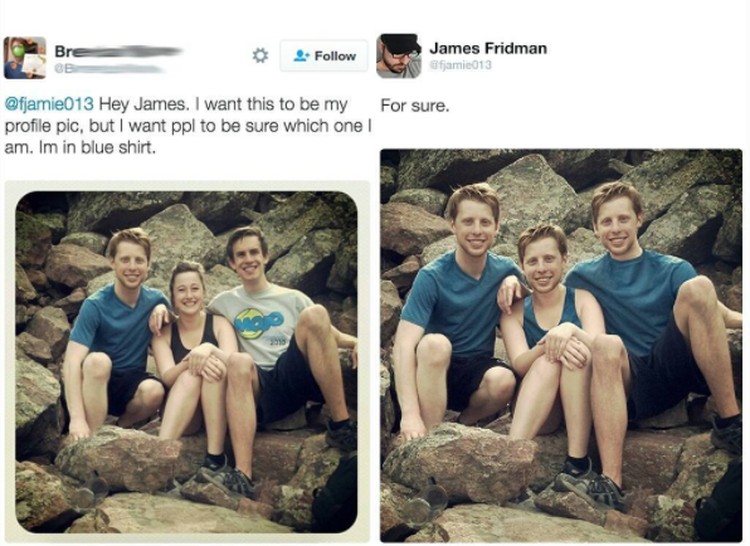Click the blue-shirt man in left photo
This screenshot has width=750, height=546.
click(x=117, y=330)
